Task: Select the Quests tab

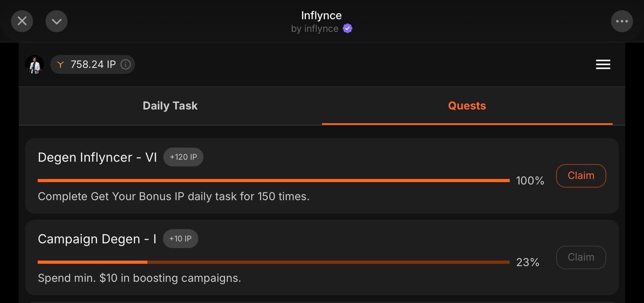Action: click(467, 106)
